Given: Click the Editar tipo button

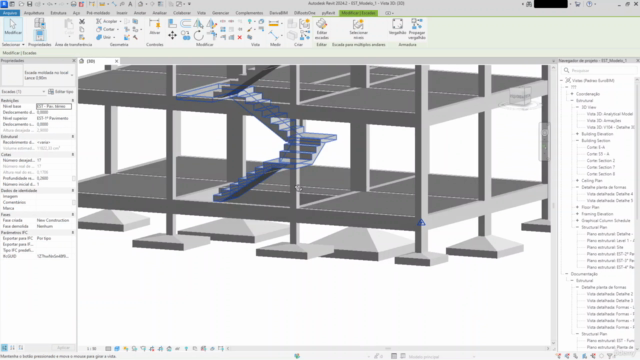Looking at the screenshot, I should tap(61, 91).
